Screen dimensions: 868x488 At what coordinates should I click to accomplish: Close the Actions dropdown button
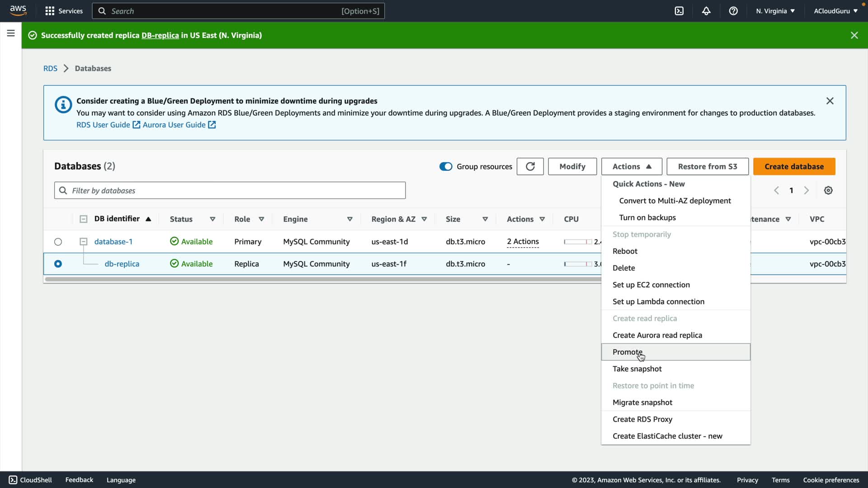(632, 166)
